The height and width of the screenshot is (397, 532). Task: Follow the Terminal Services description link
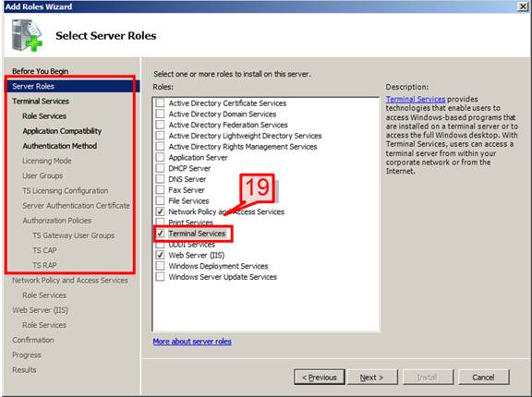tap(416, 99)
